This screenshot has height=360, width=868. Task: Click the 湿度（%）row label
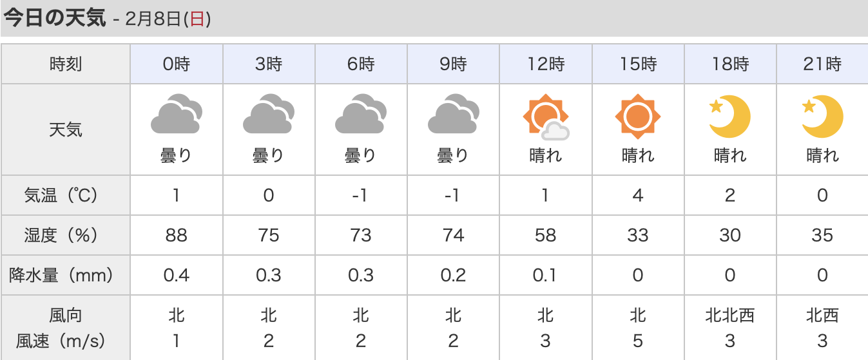tap(66, 236)
